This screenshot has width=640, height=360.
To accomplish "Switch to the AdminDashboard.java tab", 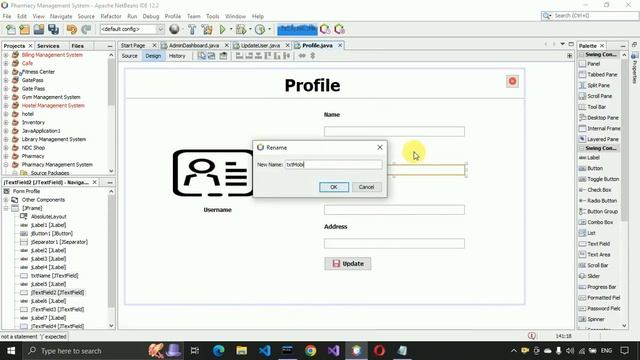I will click(x=194, y=45).
